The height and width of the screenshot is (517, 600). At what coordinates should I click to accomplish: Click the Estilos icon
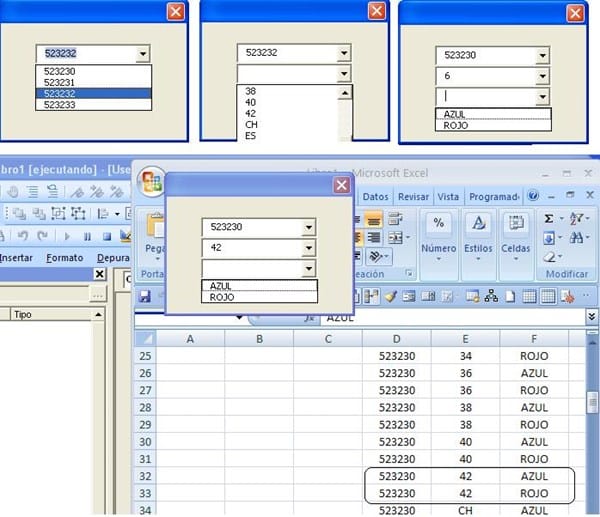[x=478, y=222]
